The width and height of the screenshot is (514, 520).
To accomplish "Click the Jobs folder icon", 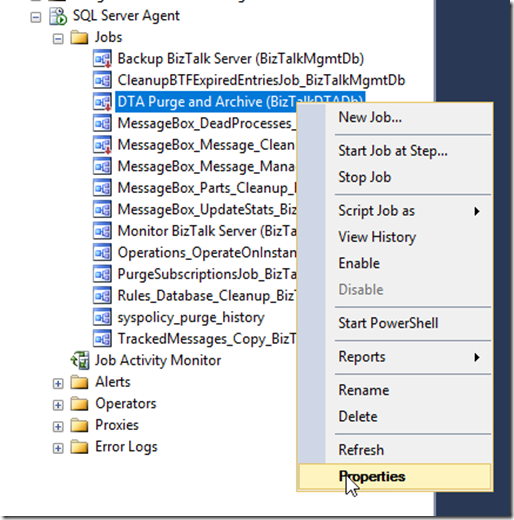I will (x=79, y=38).
